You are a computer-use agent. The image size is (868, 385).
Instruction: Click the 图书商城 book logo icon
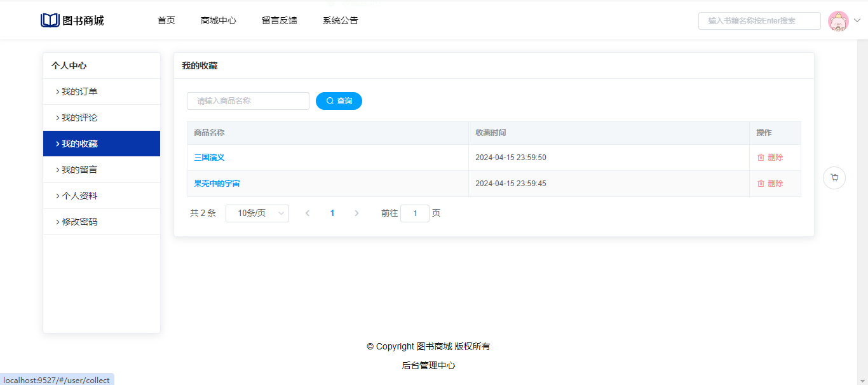click(50, 20)
